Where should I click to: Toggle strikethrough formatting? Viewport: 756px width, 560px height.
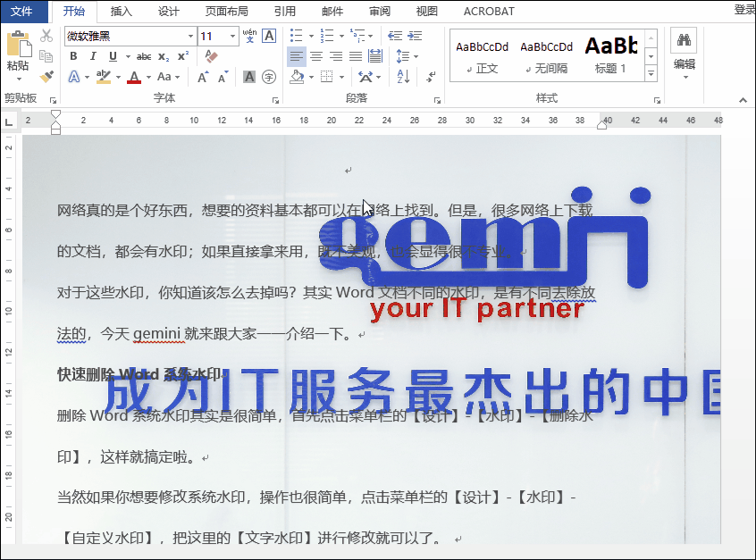(143, 55)
